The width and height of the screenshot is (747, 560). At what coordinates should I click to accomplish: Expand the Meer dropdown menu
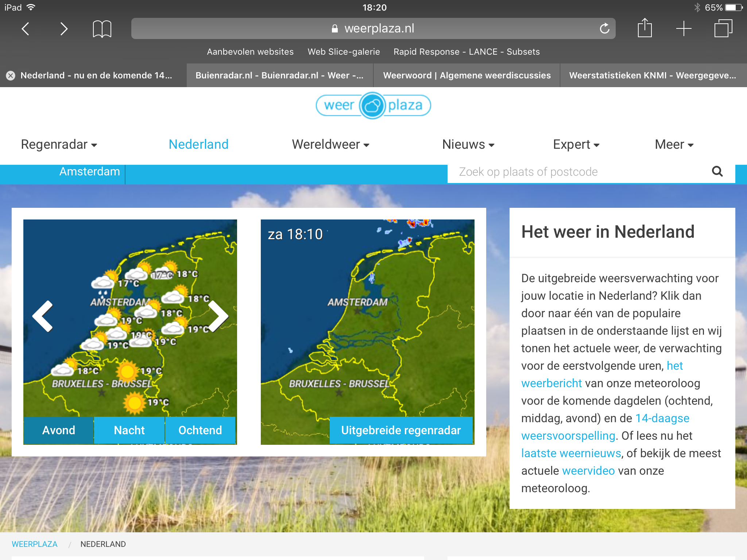click(x=674, y=145)
